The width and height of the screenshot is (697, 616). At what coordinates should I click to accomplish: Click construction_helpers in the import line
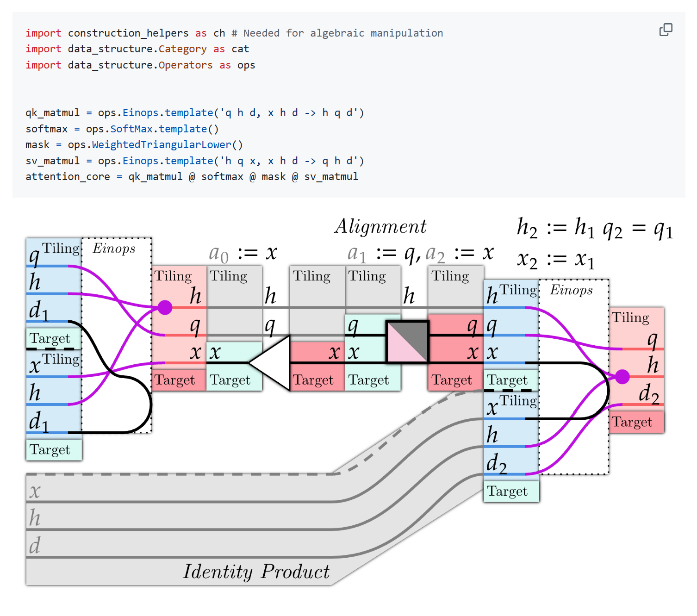[x=128, y=33]
